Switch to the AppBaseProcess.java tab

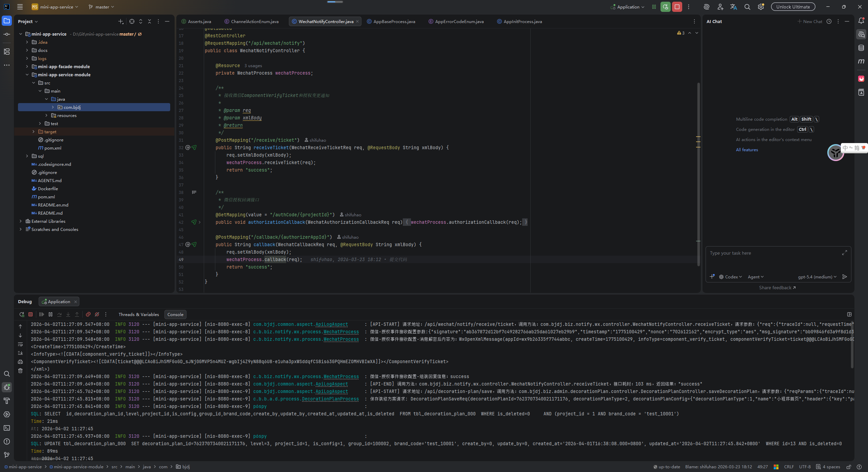click(394, 21)
